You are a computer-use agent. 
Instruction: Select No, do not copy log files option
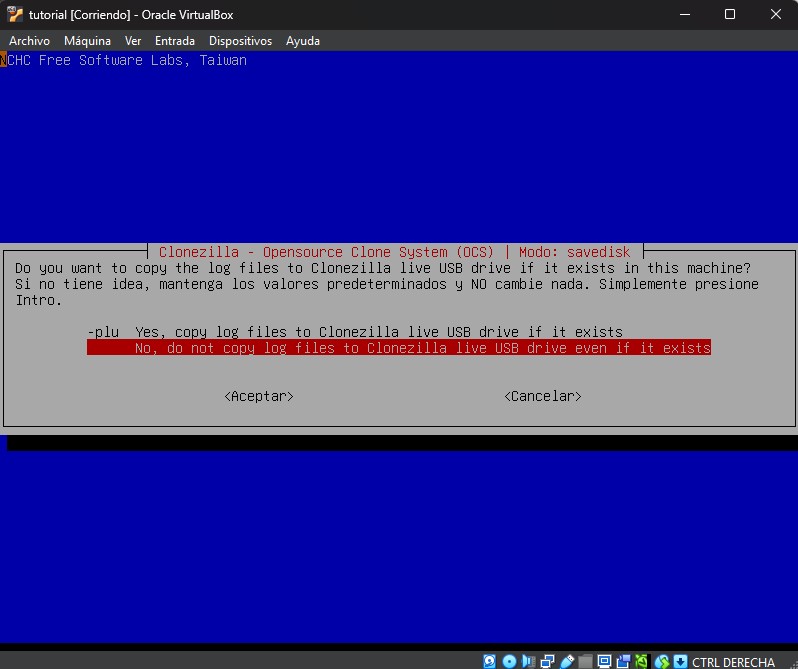399,347
